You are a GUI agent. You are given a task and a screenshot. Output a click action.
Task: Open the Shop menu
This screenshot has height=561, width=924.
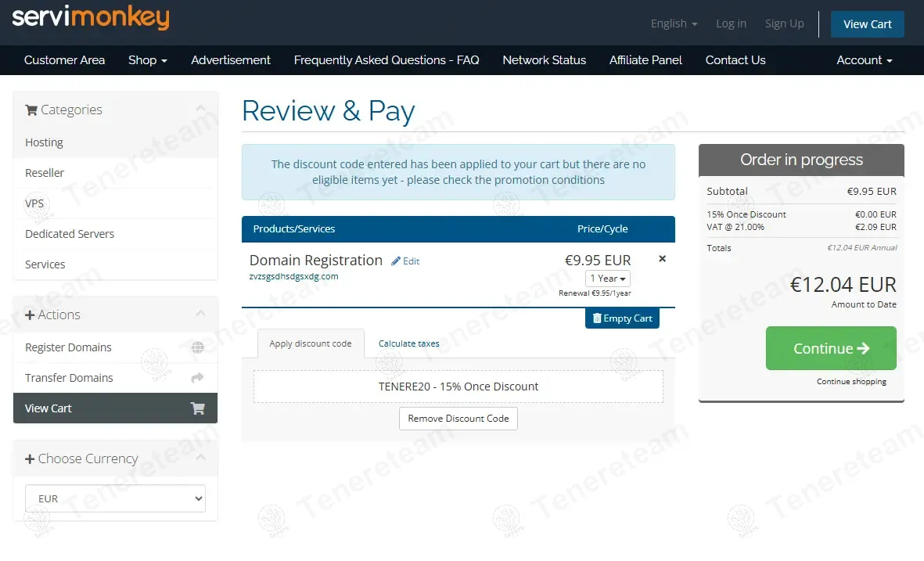tap(148, 60)
